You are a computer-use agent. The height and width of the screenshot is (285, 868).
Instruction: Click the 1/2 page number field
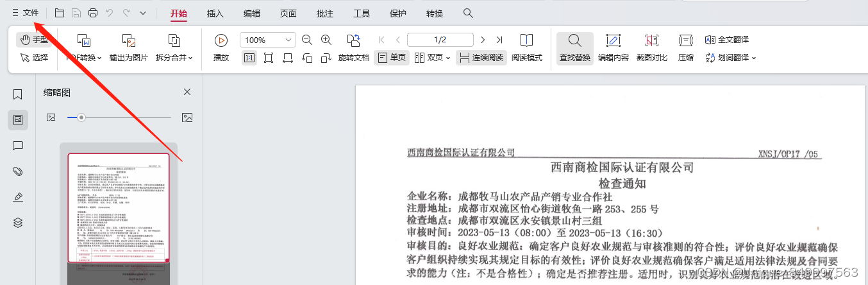[440, 40]
